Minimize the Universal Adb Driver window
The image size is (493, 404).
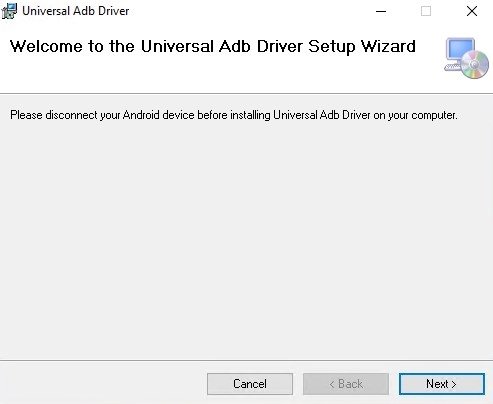(x=381, y=11)
